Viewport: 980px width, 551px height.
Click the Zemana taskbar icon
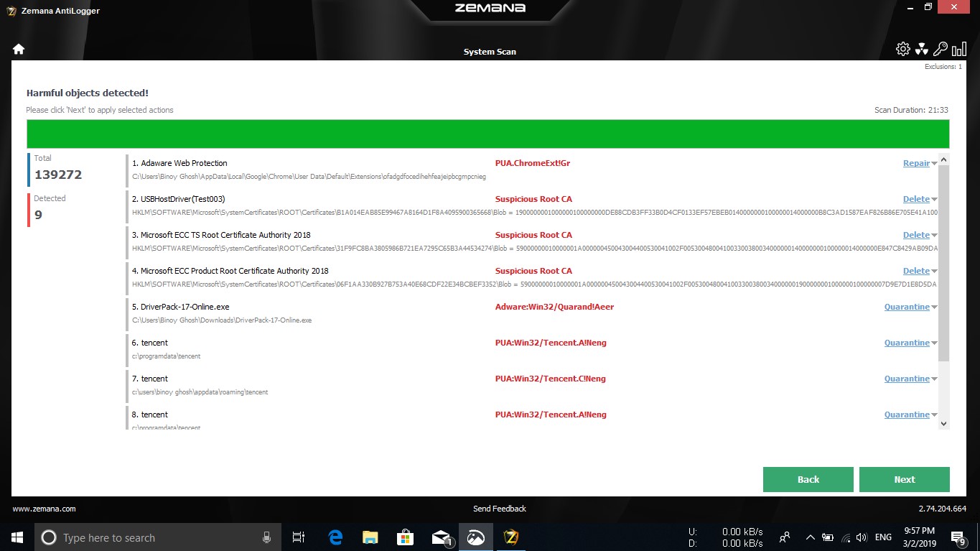[511, 537]
